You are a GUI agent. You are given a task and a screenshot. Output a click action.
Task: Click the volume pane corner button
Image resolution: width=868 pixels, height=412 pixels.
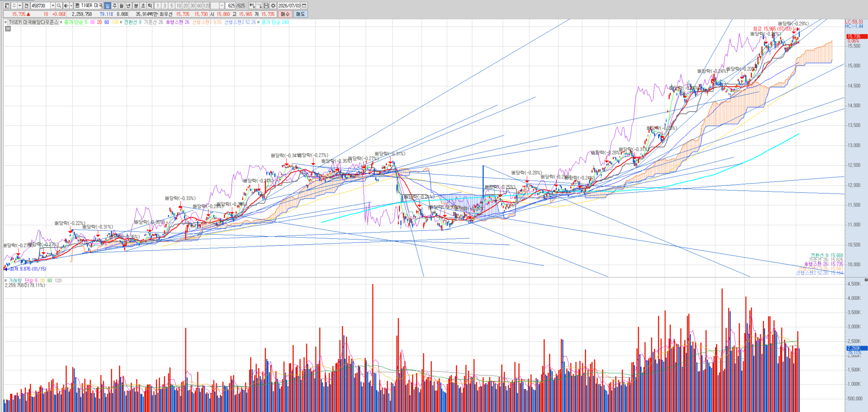(866, 280)
